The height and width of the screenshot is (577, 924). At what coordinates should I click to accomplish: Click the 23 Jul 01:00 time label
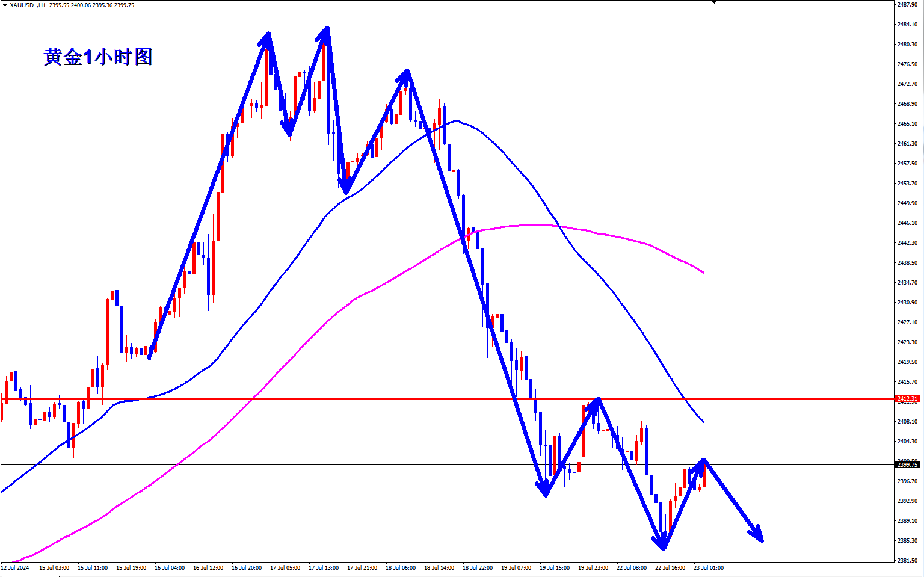click(709, 568)
